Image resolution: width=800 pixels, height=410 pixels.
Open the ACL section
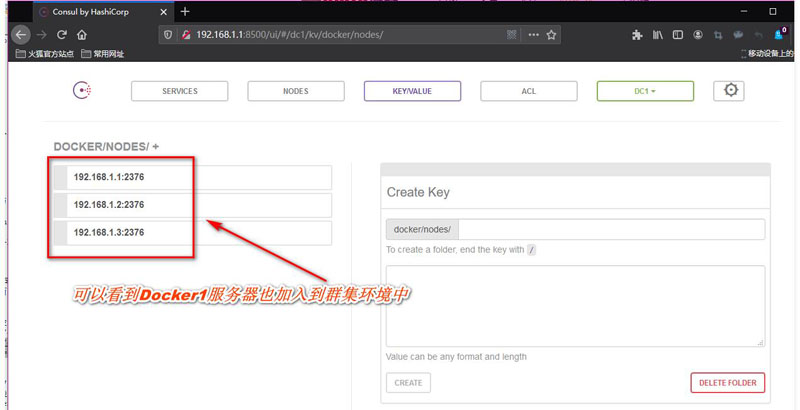click(x=529, y=91)
